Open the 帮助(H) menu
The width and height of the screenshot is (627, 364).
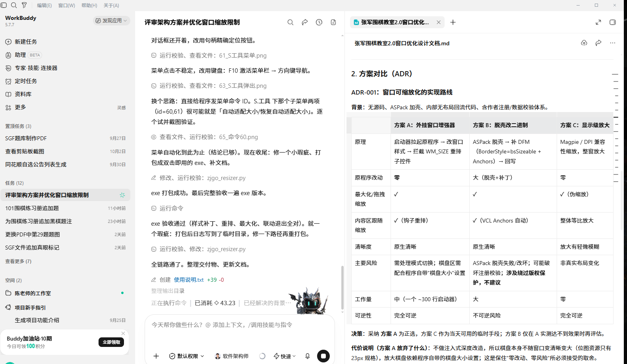tap(89, 6)
